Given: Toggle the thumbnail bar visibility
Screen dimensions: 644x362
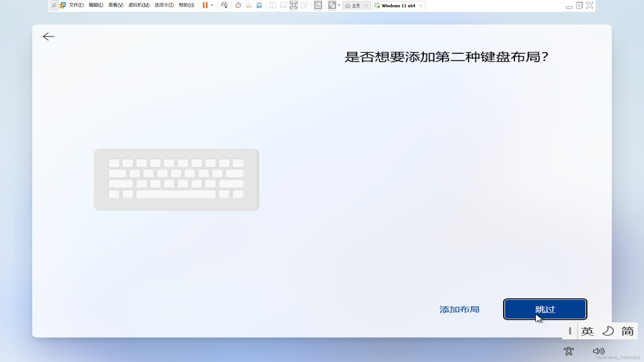Looking at the screenshot, I should click(283, 5).
